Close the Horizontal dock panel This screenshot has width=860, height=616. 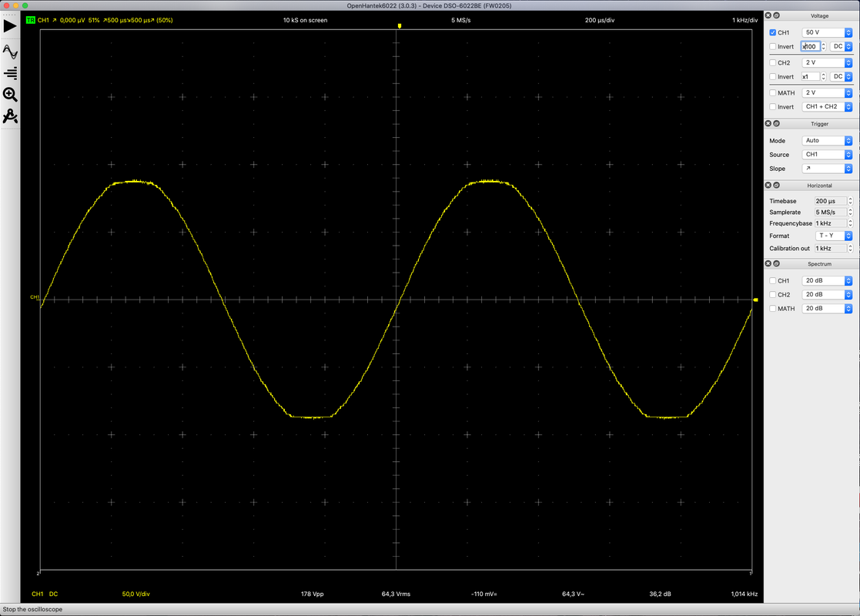point(768,186)
